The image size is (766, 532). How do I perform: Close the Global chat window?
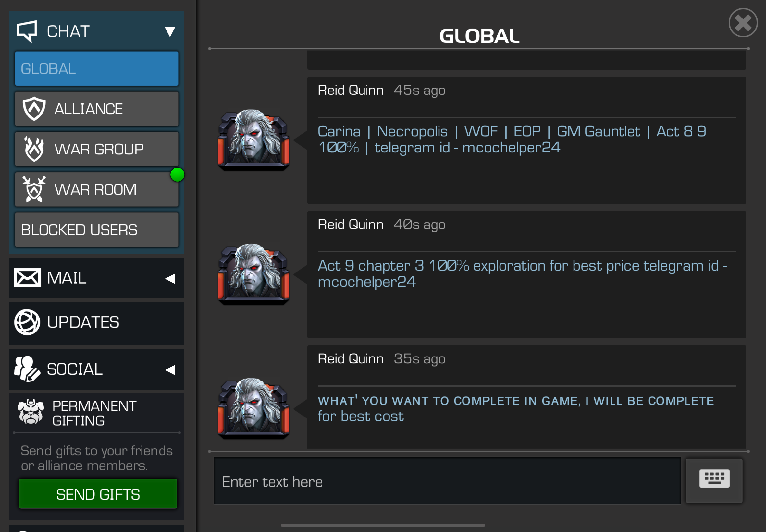point(743,23)
